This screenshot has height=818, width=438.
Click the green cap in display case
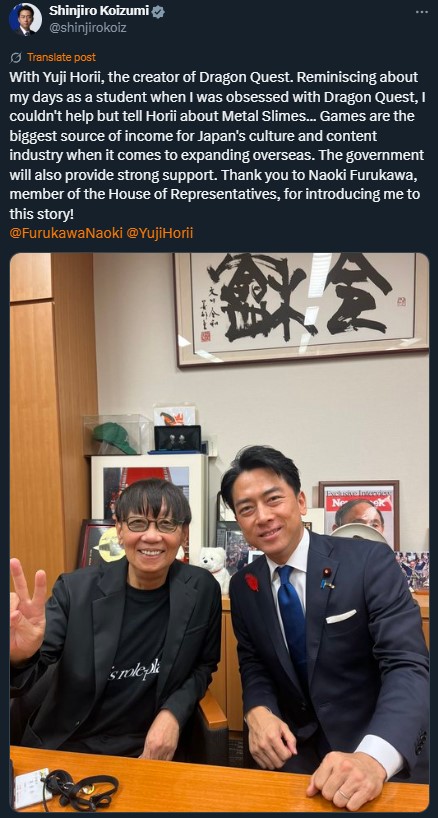[x=115, y=437]
